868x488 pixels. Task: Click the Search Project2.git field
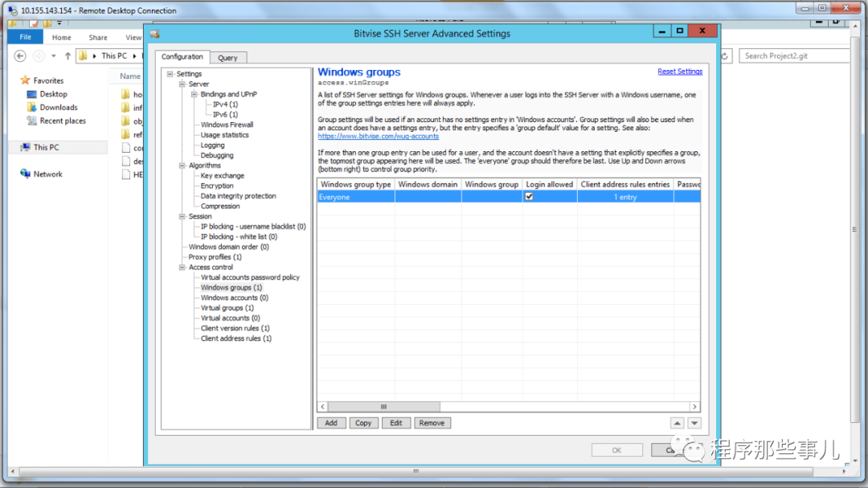(795, 56)
